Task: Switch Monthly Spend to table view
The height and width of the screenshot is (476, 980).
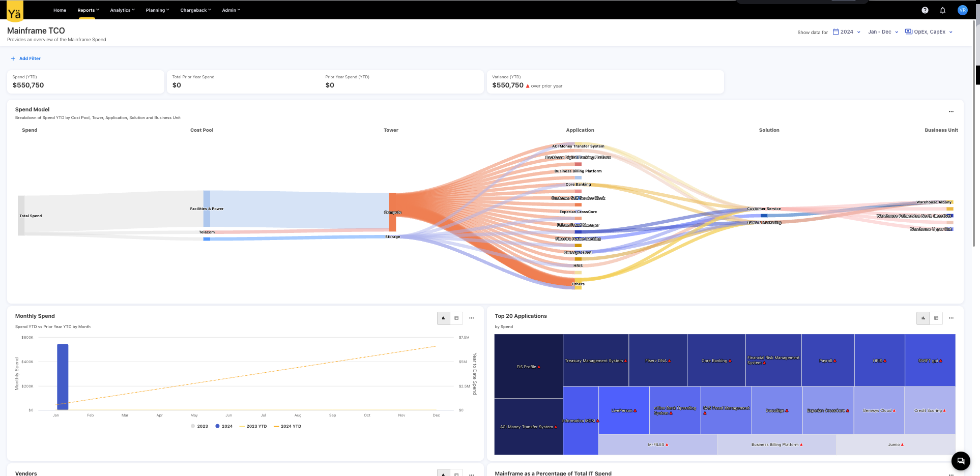Action: [456, 318]
